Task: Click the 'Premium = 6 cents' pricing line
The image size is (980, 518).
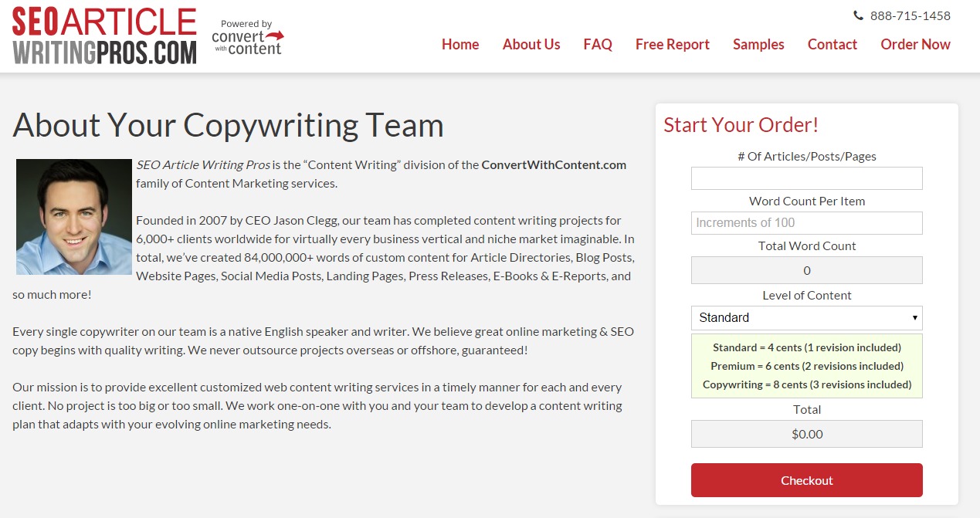Action: (x=806, y=366)
